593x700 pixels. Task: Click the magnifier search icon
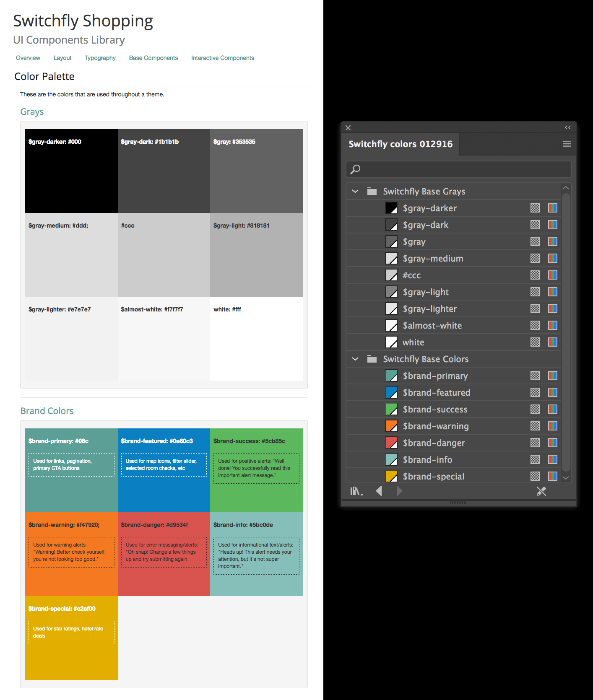click(x=356, y=169)
